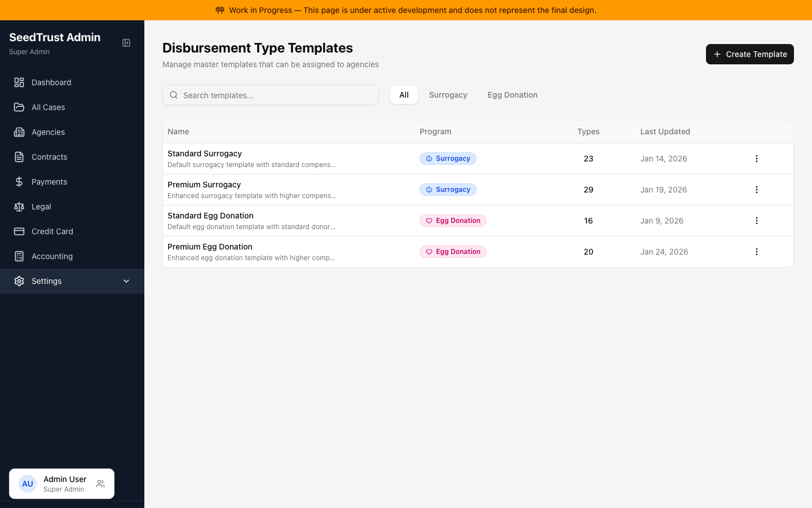Click the types count 20

[588, 252]
